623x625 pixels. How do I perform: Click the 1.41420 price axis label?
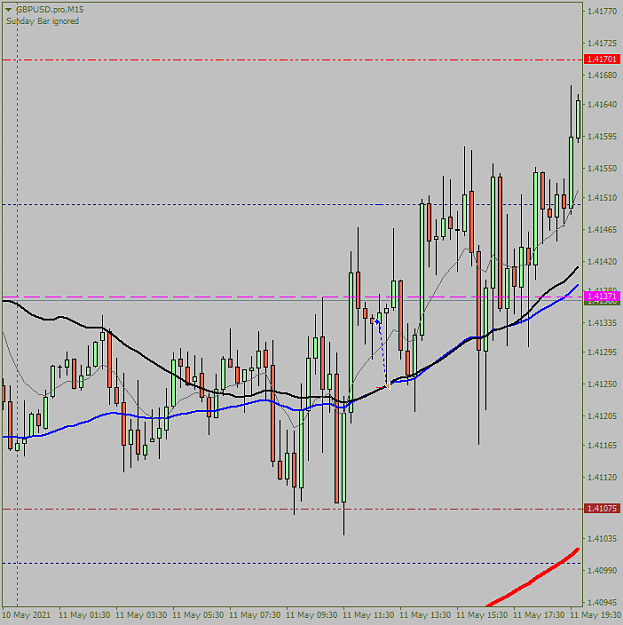pyautogui.click(x=602, y=261)
